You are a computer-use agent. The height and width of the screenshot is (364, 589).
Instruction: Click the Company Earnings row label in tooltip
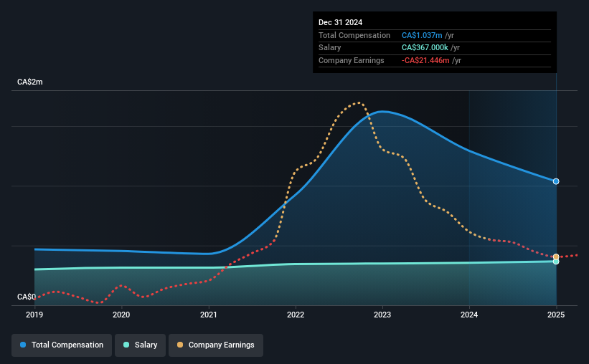[x=352, y=60]
